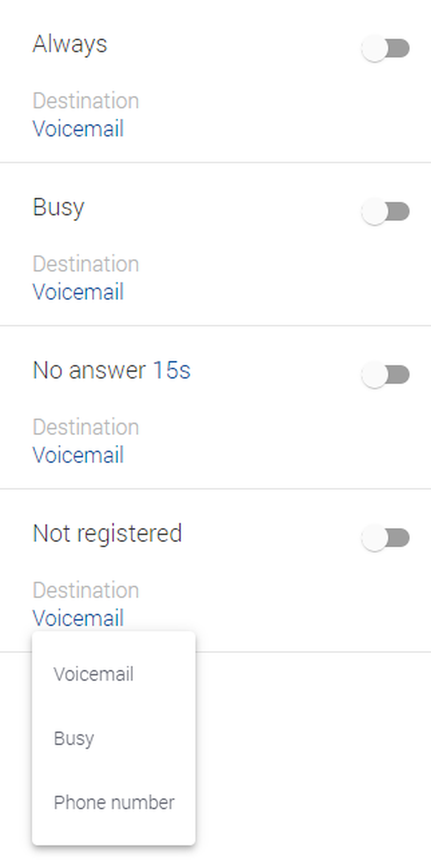This screenshot has height=868, width=431.
Task: Expand the No answer destination Voicemail selector
Action: (x=78, y=455)
